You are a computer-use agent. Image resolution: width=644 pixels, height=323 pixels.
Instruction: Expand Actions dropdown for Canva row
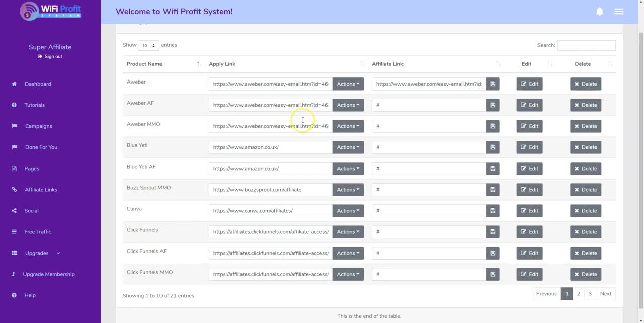(x=348, y=211)
